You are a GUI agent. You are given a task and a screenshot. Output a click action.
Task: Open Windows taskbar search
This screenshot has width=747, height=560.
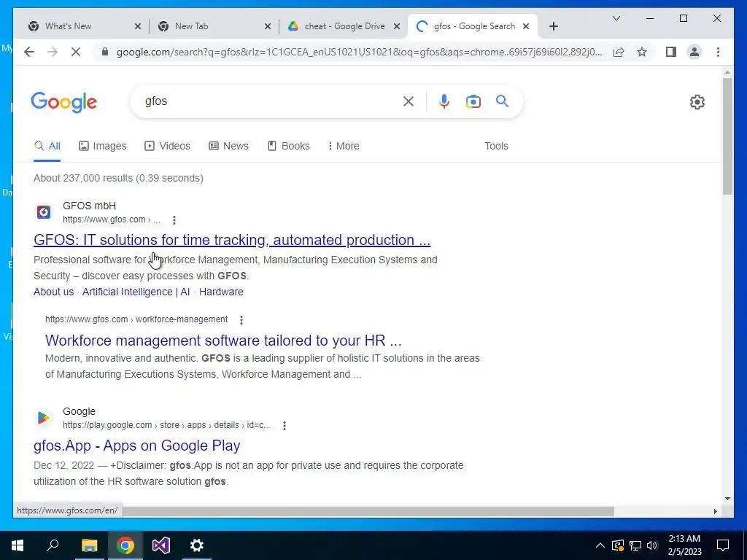53,545
